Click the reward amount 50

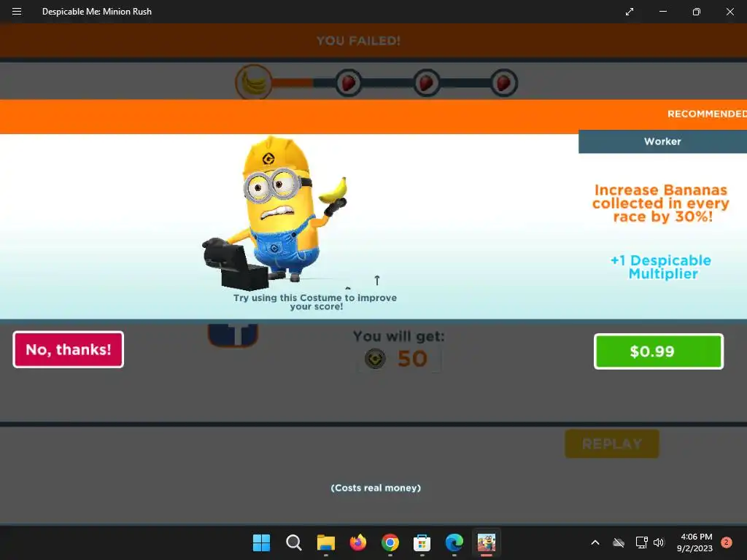(x=413, y=359)
